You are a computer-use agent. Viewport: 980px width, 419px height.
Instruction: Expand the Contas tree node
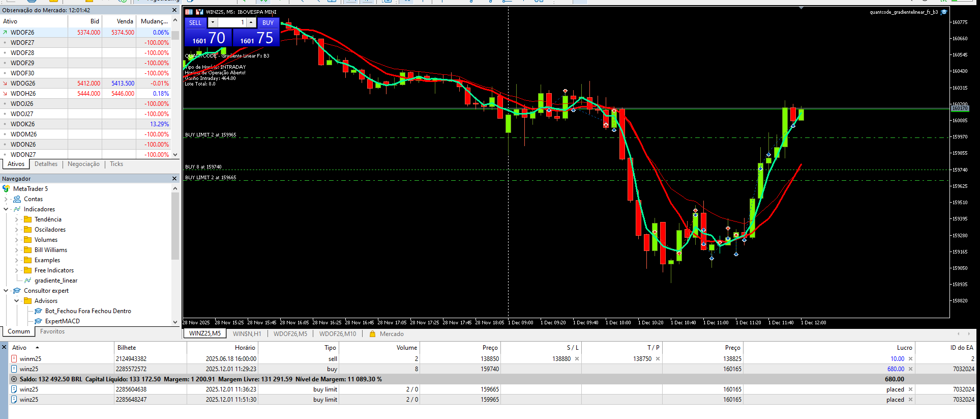click(6, 199)
